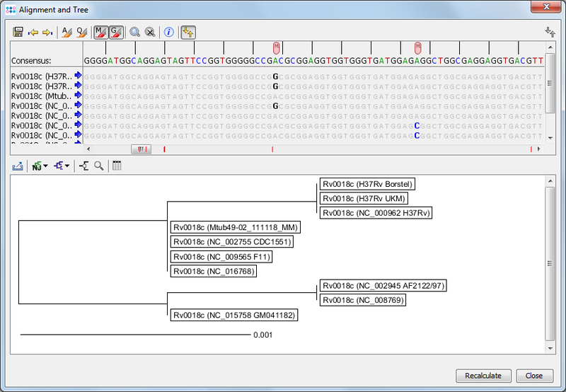Jump to next variant with right arrow
Viewport: 566px width, 392px height.
pos(47,33)
